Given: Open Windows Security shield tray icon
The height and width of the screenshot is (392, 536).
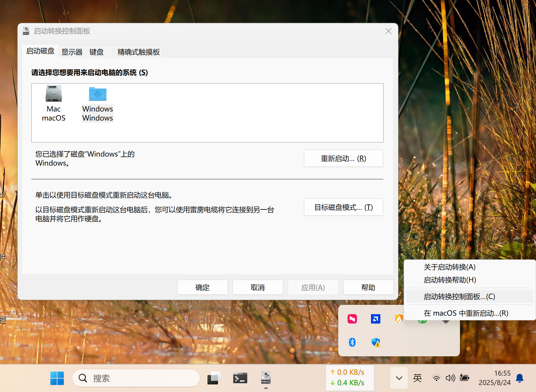Looking at the screenshot, I should tap(376, 342).
